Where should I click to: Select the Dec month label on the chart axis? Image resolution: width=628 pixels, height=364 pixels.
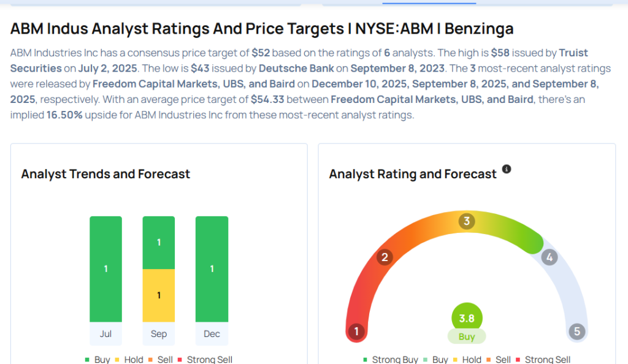tap(212, 334)
